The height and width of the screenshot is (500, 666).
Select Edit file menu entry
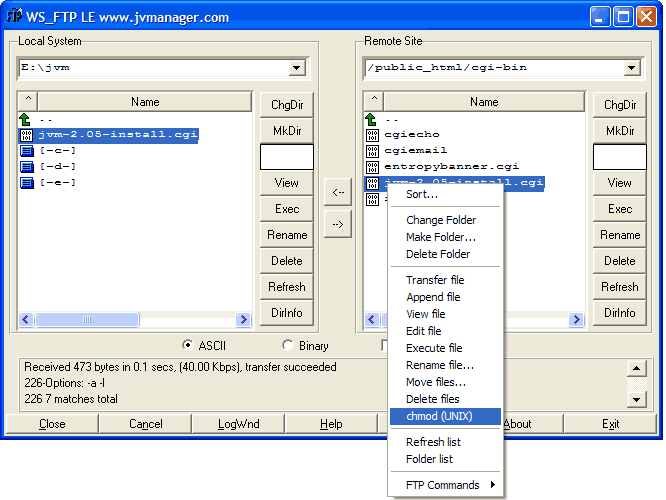tap(445, 331)
